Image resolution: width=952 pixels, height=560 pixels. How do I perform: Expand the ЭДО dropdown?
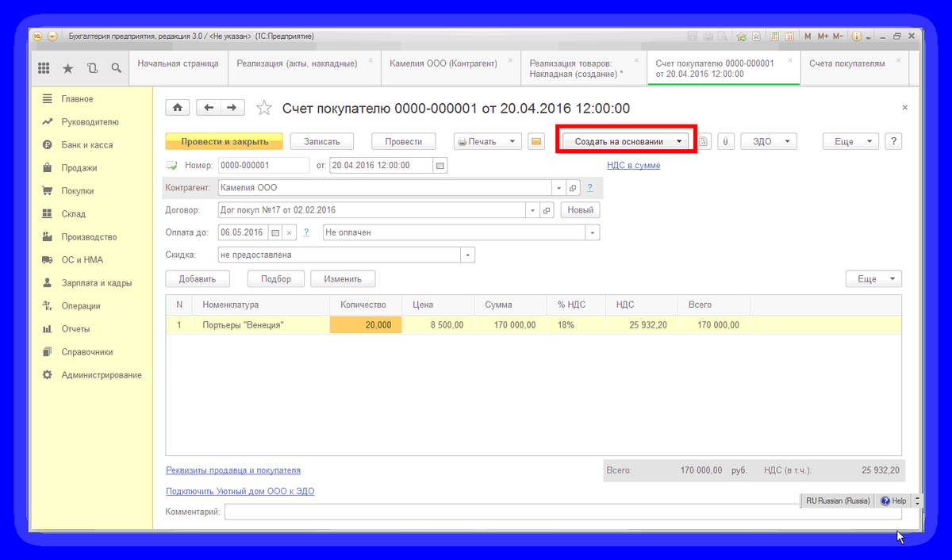click(787, 141)
